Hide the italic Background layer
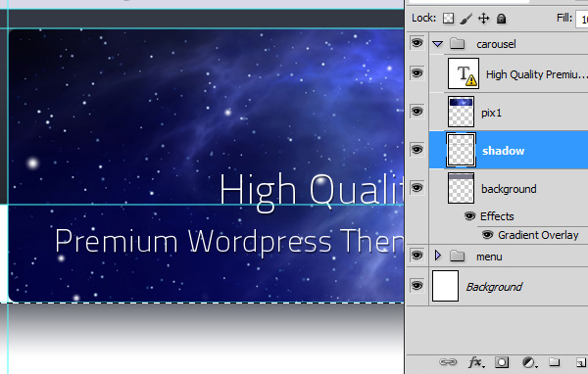 tap(417, 286)
